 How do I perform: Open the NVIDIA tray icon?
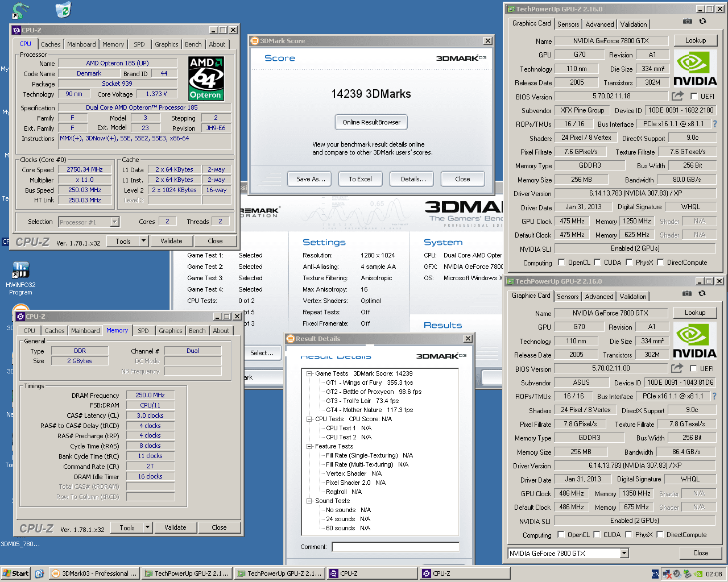(x=697, y=574)
